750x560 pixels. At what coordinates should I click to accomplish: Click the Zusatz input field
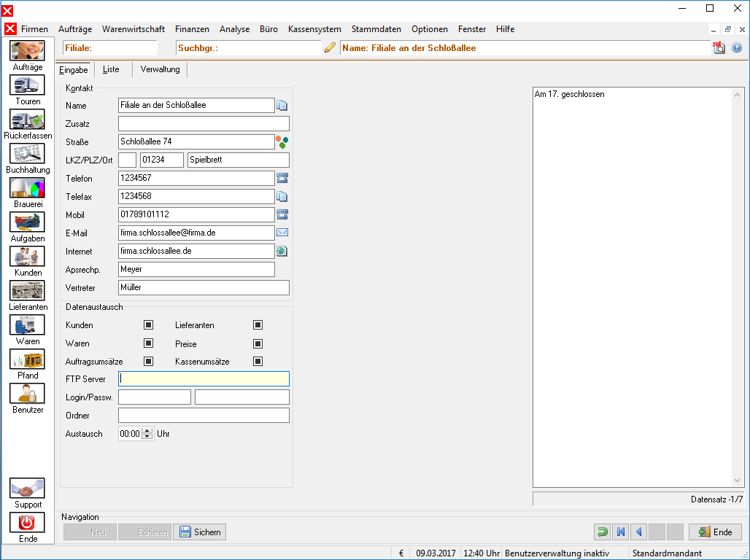(x=204, y=123)
